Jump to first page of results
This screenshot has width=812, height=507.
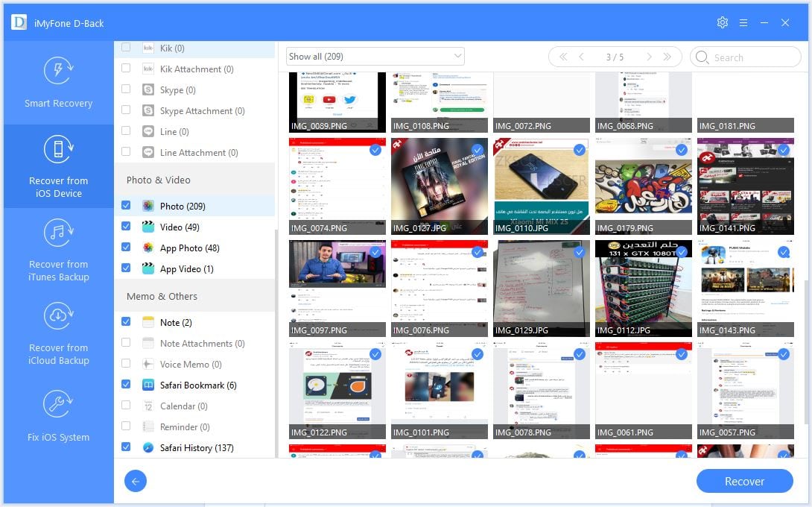(x=563, y=57)
